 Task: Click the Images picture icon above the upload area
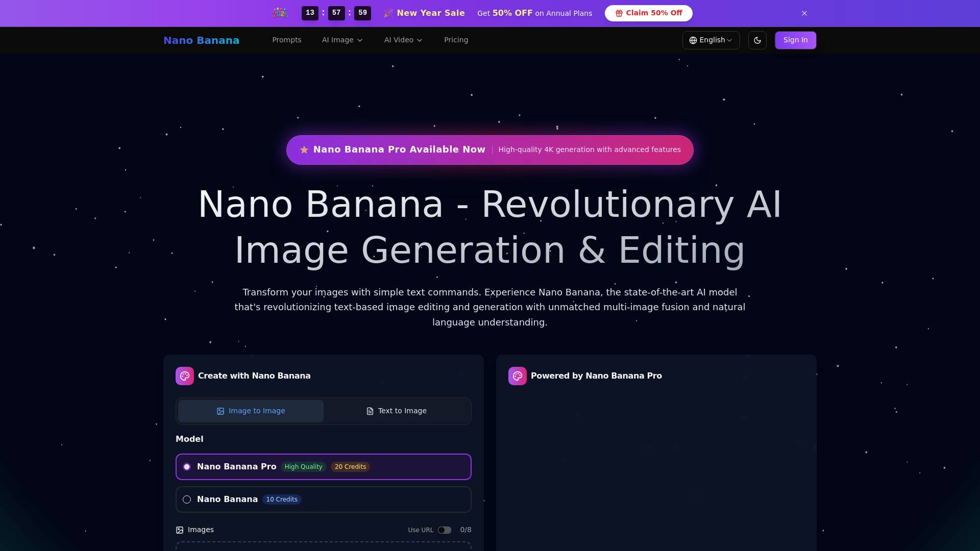point(179,530)
